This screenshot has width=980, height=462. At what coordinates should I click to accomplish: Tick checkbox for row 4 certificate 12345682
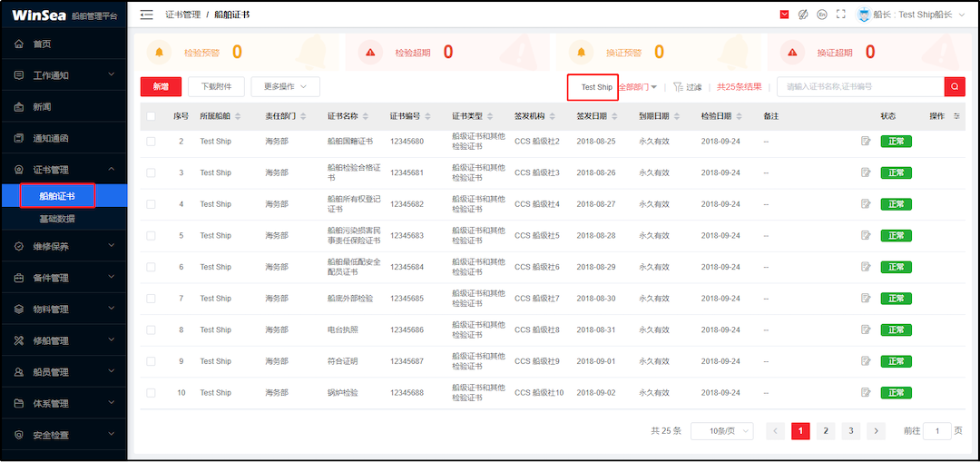point(151,204)
